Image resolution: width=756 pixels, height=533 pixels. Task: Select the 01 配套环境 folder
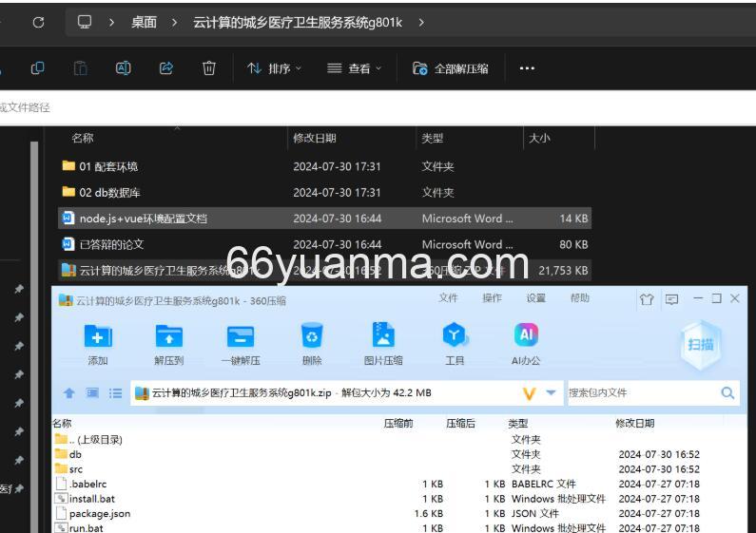tap(324, 166)
